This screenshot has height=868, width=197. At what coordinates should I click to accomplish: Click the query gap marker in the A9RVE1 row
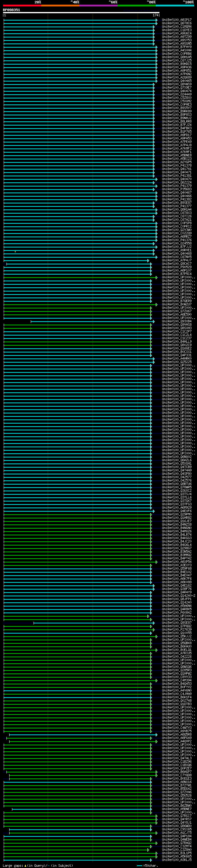(x=15, y=251)
